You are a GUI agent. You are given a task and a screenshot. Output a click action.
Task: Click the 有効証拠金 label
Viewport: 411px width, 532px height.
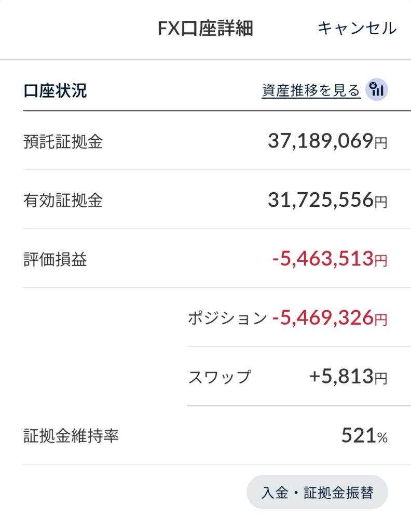click(x=63, y=200)
